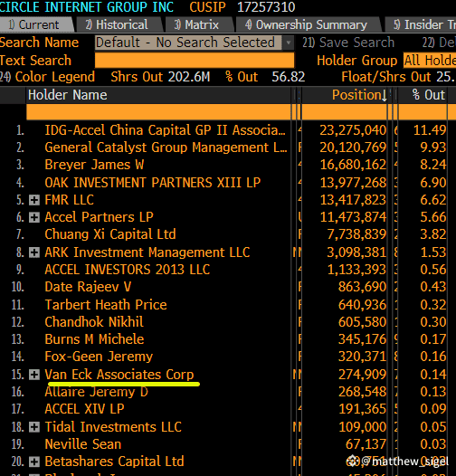The width and height of the screenshot is (456, 476).
Task: Select ARK Investment Management LLC name
Action: (x=147, y=252)
